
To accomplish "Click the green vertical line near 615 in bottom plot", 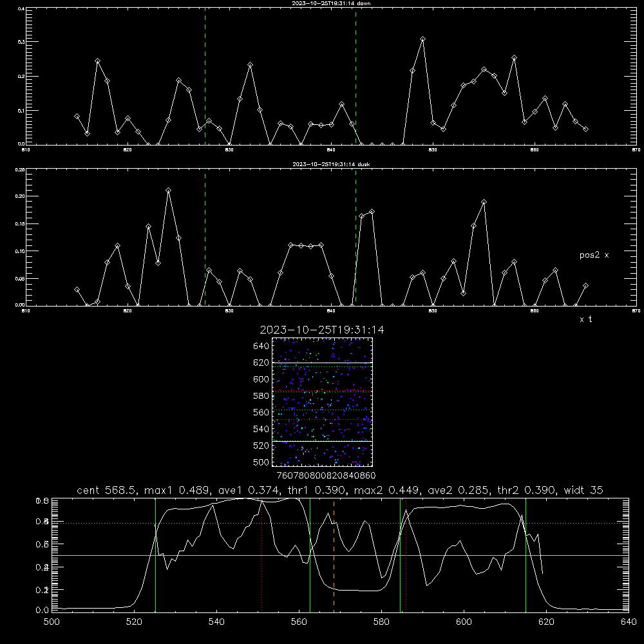I will [526, 554].
